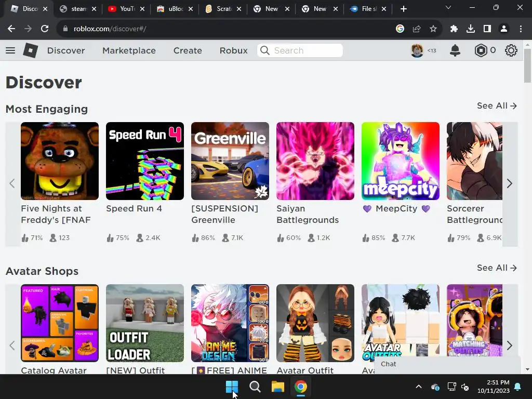Click the Roblox logo home icon
Screen dimensions: 532x399
pos(31,50)
